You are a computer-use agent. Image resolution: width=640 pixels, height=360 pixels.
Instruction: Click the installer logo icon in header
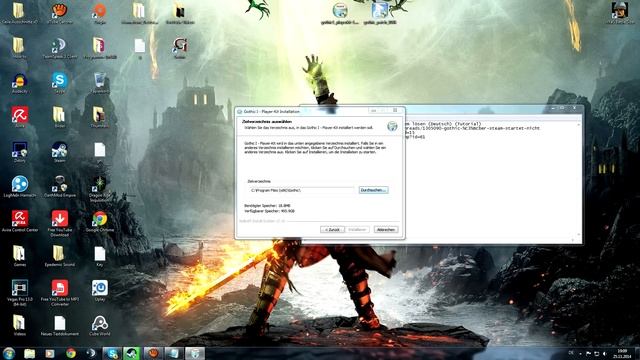pos(392,126)
